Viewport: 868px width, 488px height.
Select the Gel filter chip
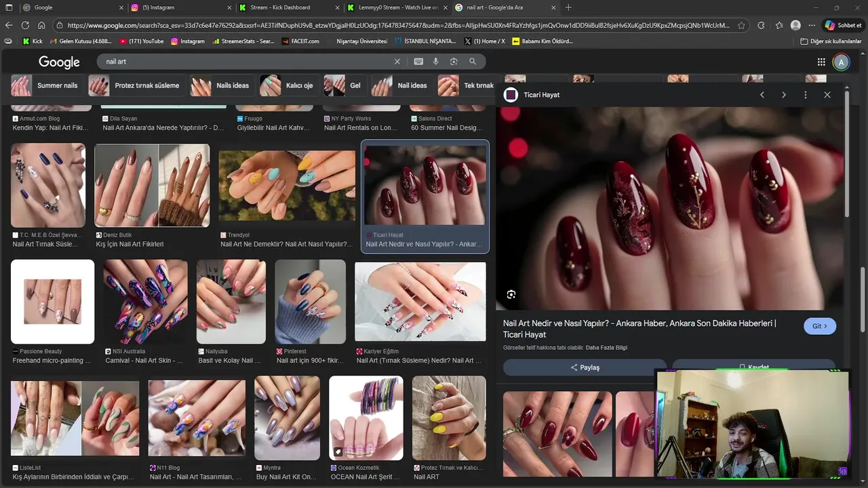tap(344, 86)
